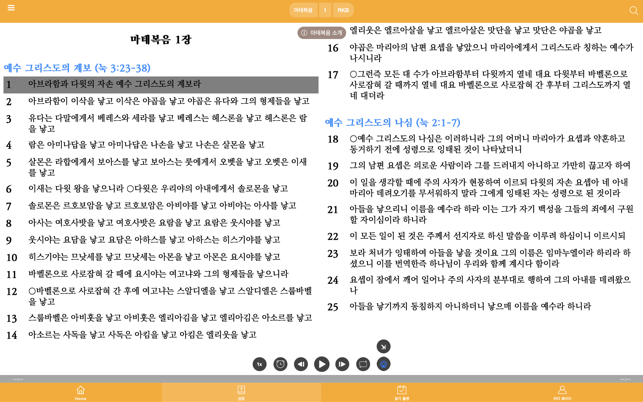This screenshot has width=643, height=402.
Task: Select verse 14 아소르는 사독을 낳고
Action: tap(161, 335)
